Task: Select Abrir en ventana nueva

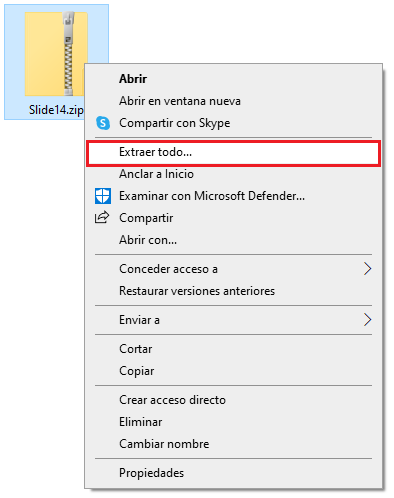Action: pyautogui.click(x=233, y=101)
